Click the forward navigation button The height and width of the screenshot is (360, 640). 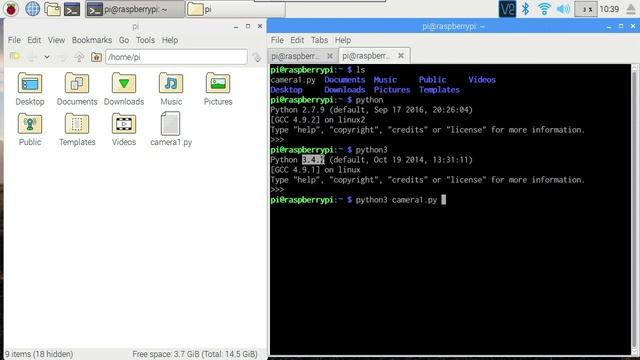tap(62, 57)
